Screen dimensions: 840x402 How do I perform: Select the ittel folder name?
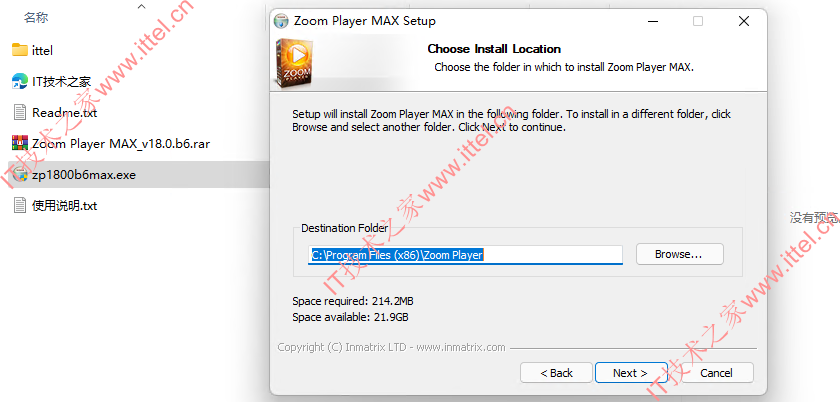pyautogui.click(x=42, y=50)
